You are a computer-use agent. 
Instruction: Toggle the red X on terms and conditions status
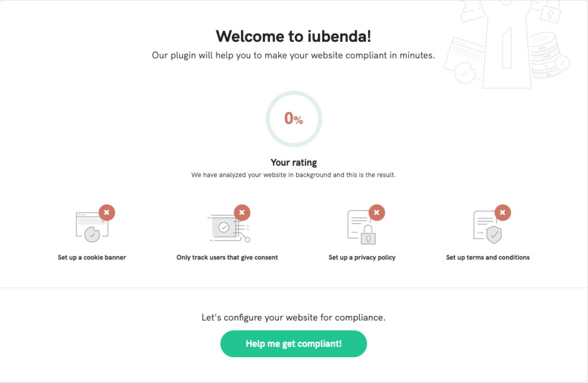(502, 212)
